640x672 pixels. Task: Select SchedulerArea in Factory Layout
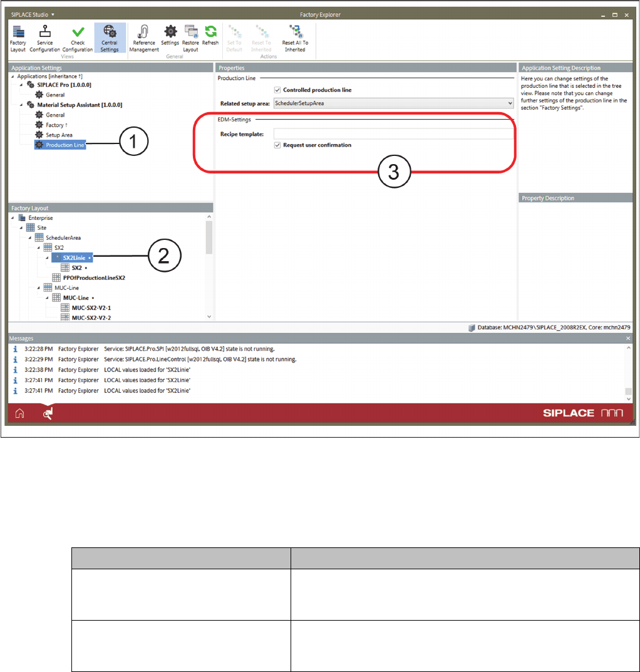63,238
